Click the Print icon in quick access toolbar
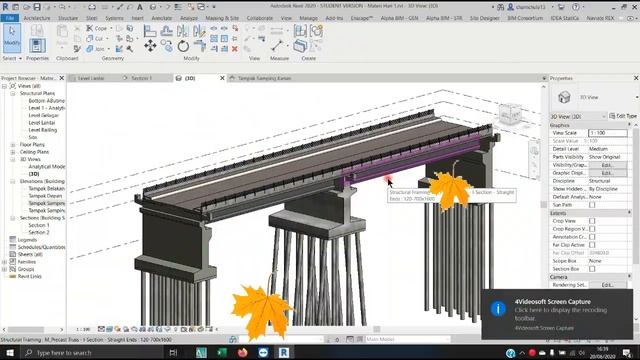Screen dimensions: 640x360 pyautogui.click(x=92, y=7)
